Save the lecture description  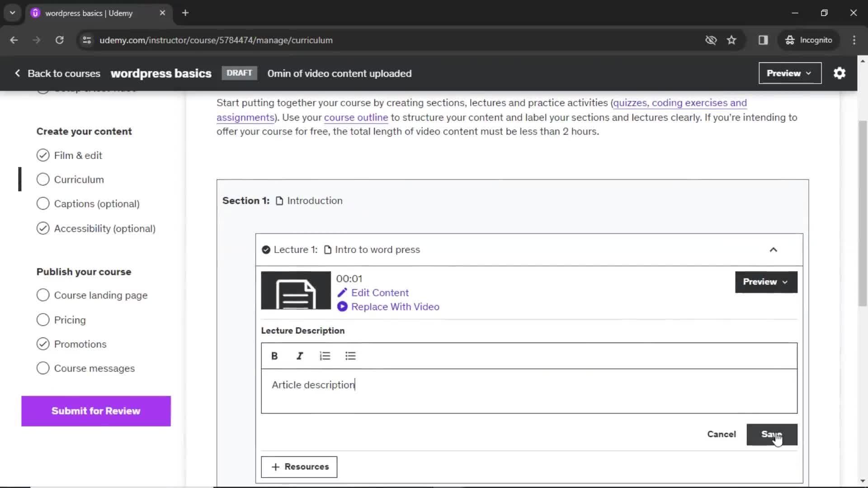click(x=773, y=434)
